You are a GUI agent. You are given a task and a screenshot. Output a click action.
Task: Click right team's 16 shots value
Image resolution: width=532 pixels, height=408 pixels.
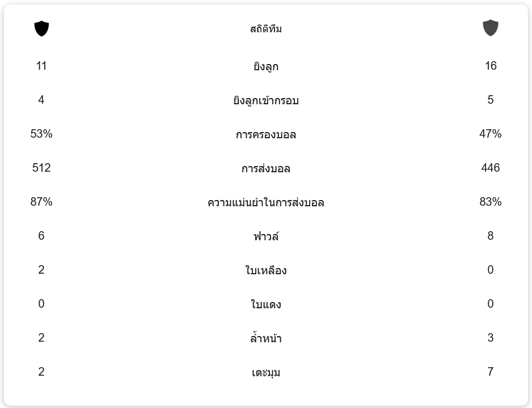coord(491,66)
